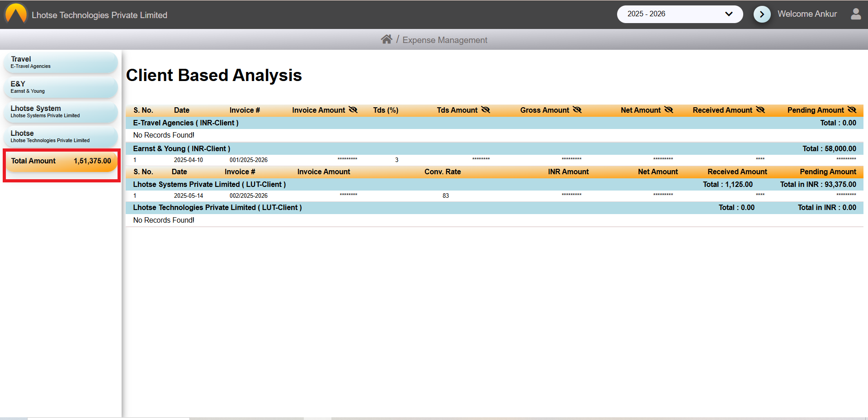Viewport: 868px width, 420px height.
Task: Click the Welcome Ankur text
Action: [x=807, y=14]
